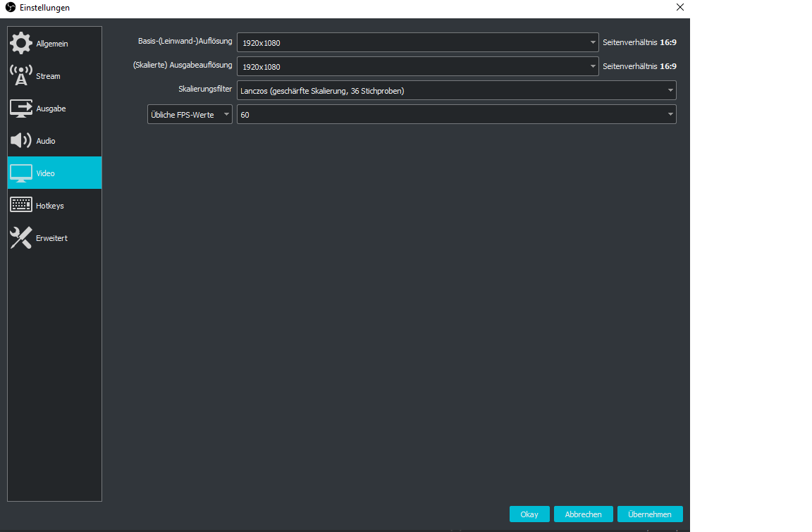Open the Skalierungsfilter Lanczos dropdown
The height and width of the screenshot is (532, 812).
click(x=456, y=91)
